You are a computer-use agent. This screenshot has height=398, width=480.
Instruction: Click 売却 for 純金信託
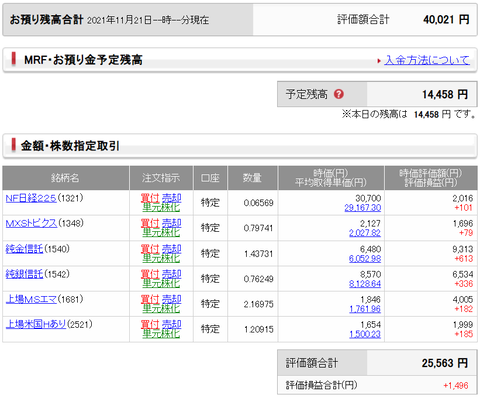coord(171,249)
